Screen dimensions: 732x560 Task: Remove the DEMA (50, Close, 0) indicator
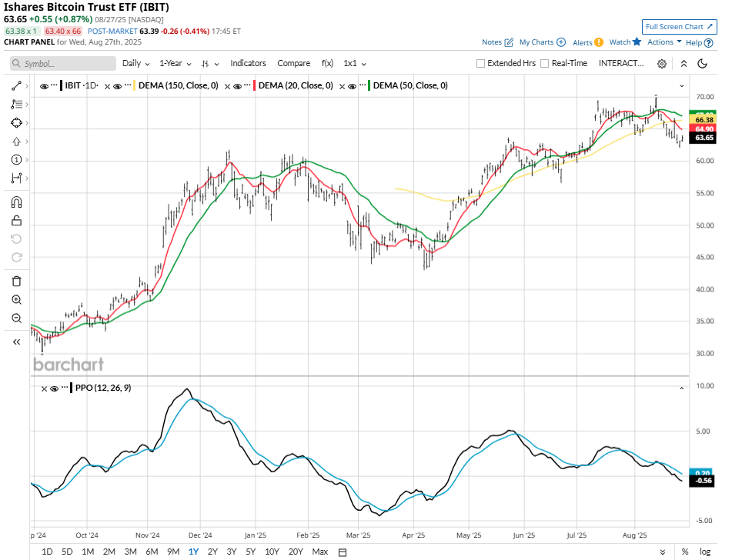coord(343,86)
